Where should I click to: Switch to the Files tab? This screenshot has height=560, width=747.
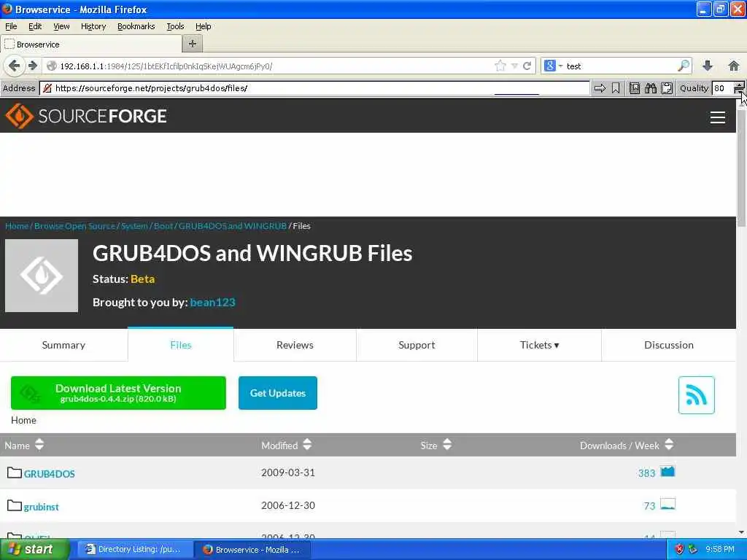tap(181, 345)
